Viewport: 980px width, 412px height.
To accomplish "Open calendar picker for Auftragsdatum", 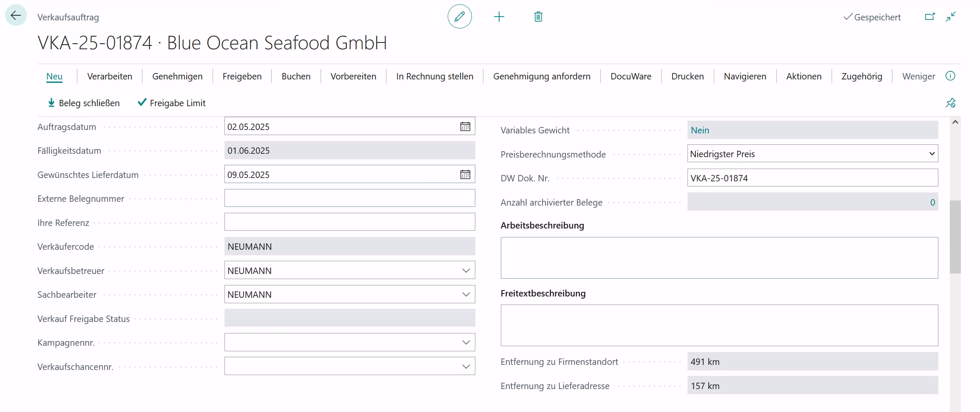I will (x=465, y=127).
